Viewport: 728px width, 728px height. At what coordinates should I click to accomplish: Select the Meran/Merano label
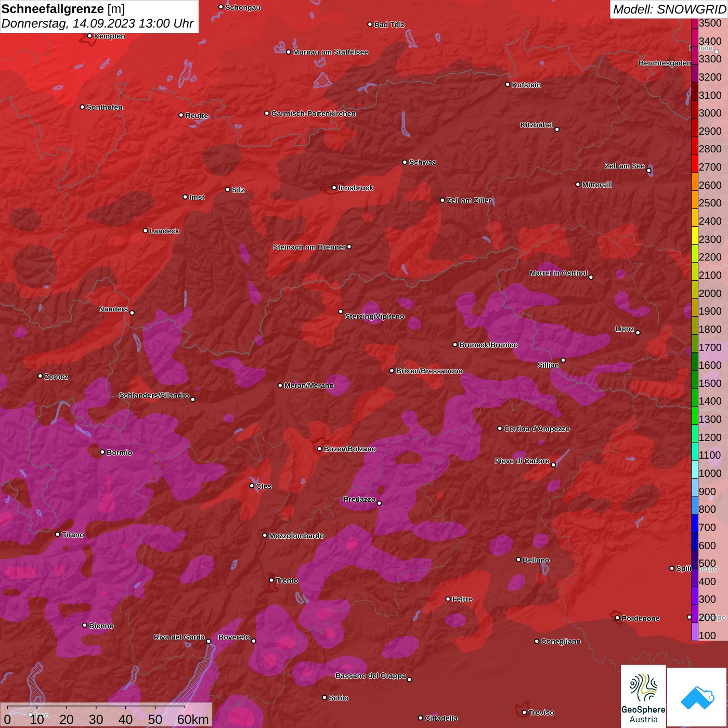pyautogui.click(x=309, y=385)
